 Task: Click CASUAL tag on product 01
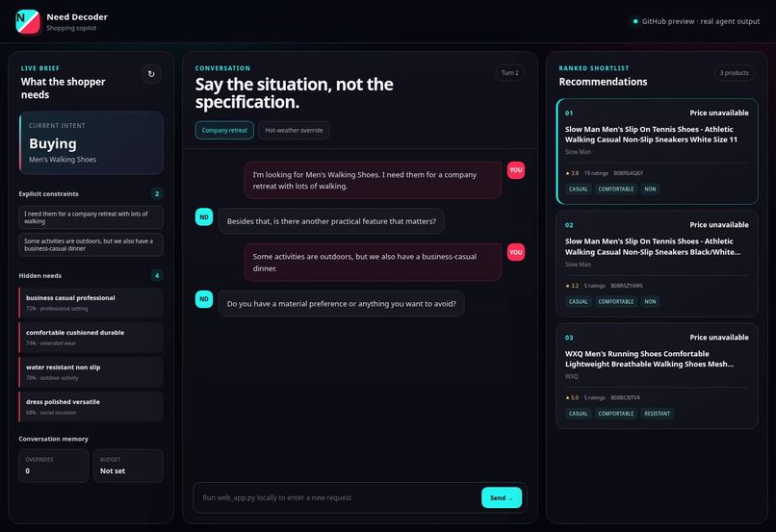click(x=578, y=189)
